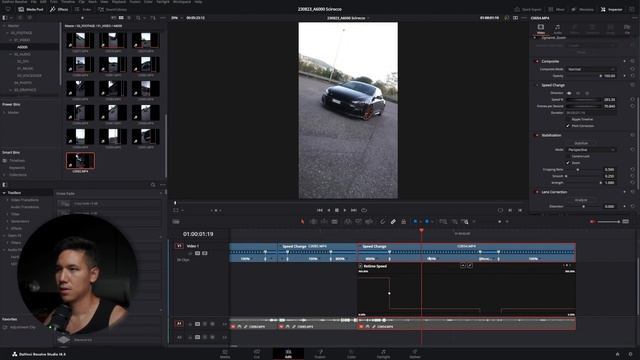Open the Effects panel from top toolbar

pos(59,9)
